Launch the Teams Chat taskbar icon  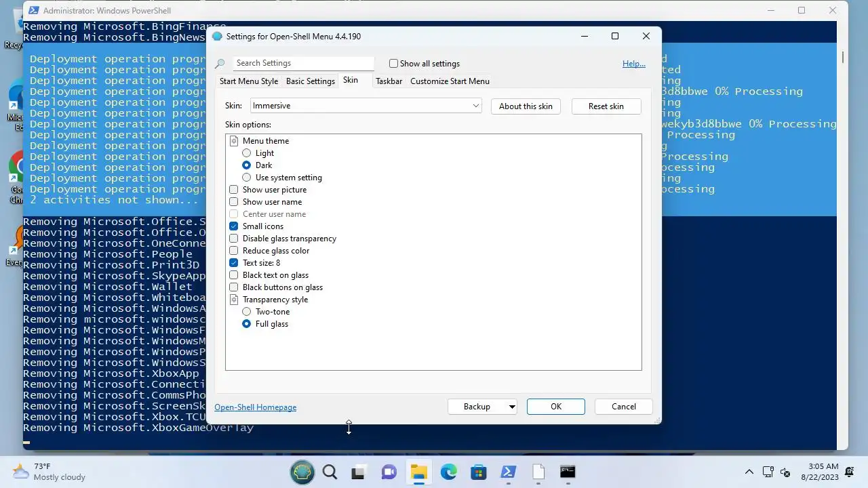389,472
